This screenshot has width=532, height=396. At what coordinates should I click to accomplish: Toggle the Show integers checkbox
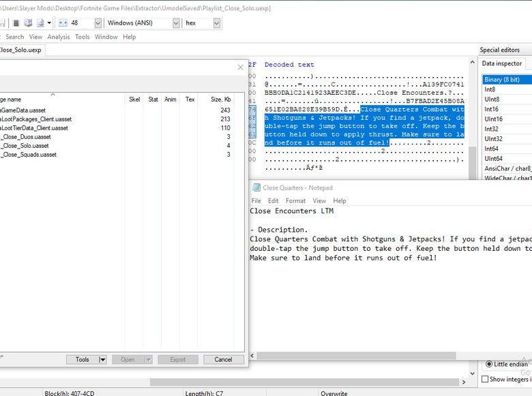(485, 379)
